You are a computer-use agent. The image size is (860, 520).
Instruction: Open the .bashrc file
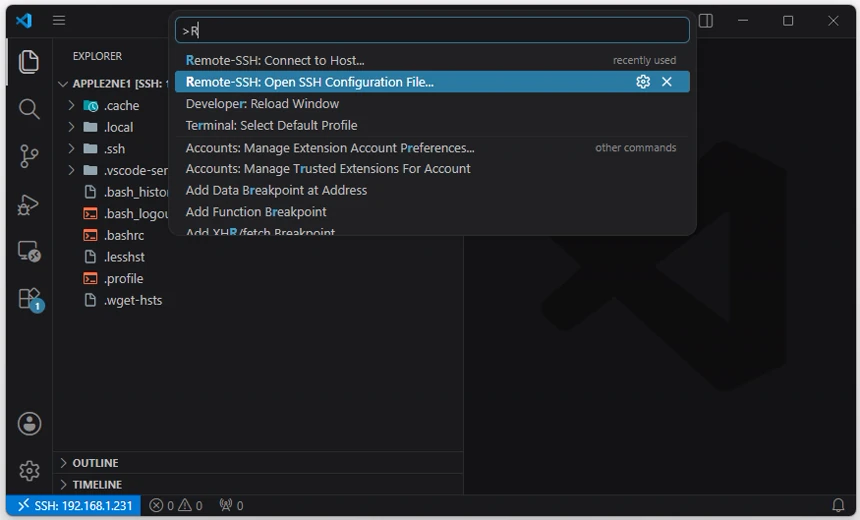click(115, 235)
